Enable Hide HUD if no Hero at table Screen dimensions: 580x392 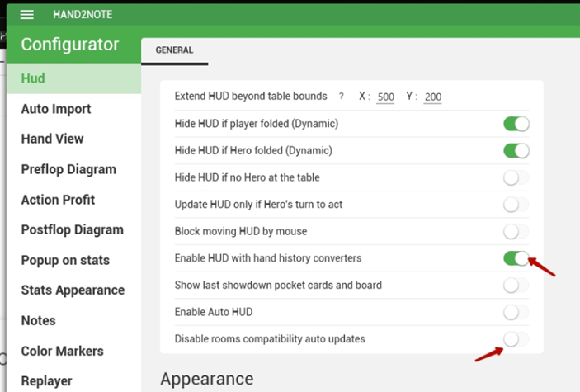[516, 177]
